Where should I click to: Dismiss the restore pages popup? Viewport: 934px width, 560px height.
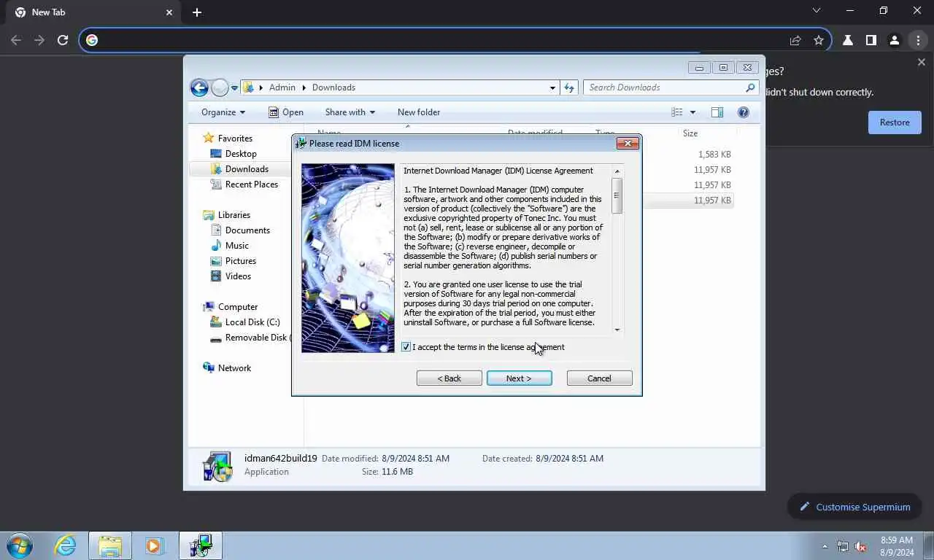point(921,63)
